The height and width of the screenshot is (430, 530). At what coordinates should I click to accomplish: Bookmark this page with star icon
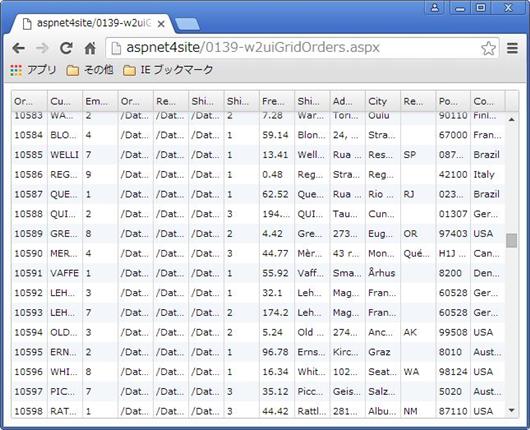[488, 48]
